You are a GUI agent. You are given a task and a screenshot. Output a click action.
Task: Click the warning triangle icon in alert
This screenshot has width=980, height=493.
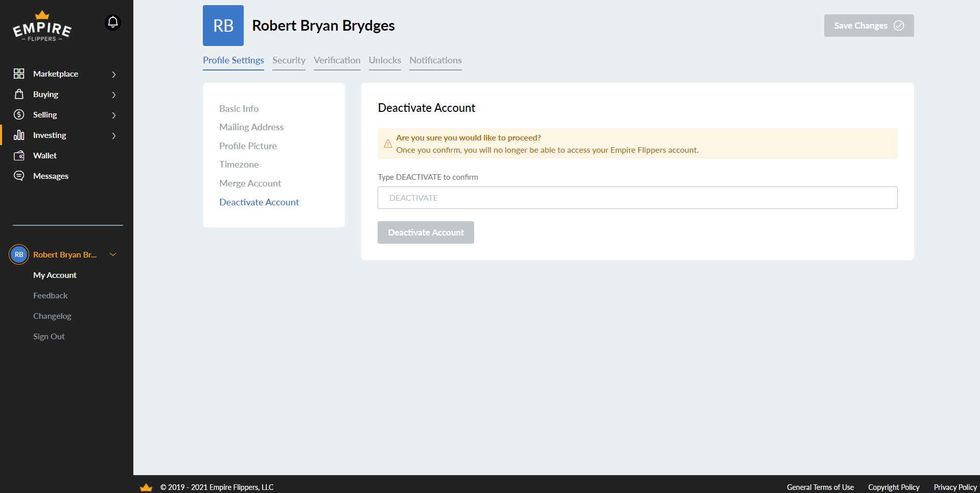pos(388,144)
